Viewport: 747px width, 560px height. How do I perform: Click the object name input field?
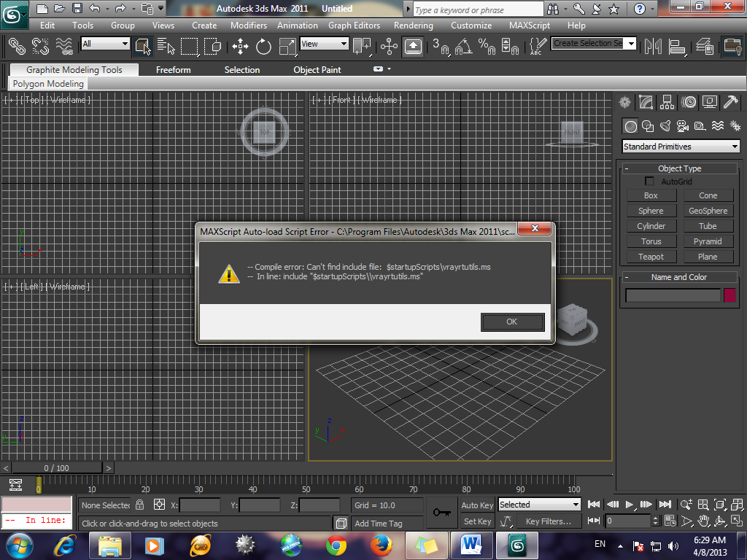coord(673,295)
